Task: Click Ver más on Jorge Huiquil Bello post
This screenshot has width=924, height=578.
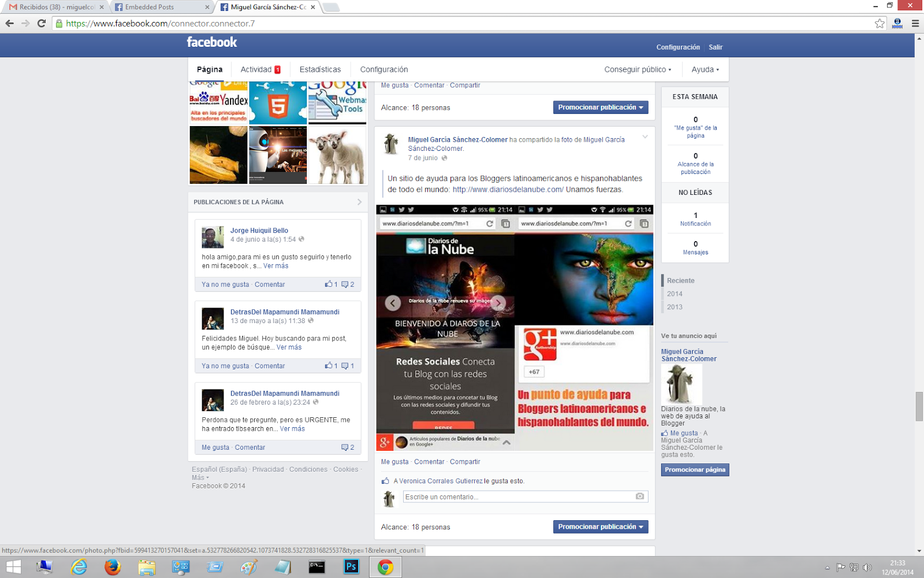Action: click(276, 266)
